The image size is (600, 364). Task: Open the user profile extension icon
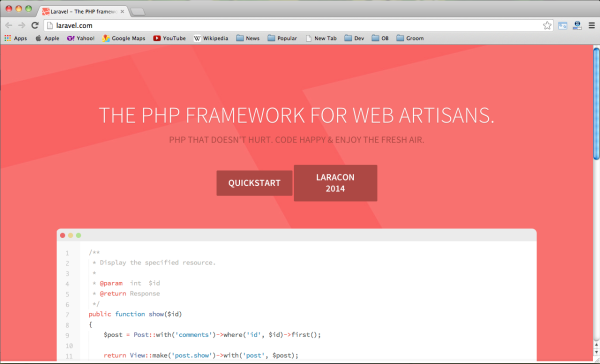577,25
